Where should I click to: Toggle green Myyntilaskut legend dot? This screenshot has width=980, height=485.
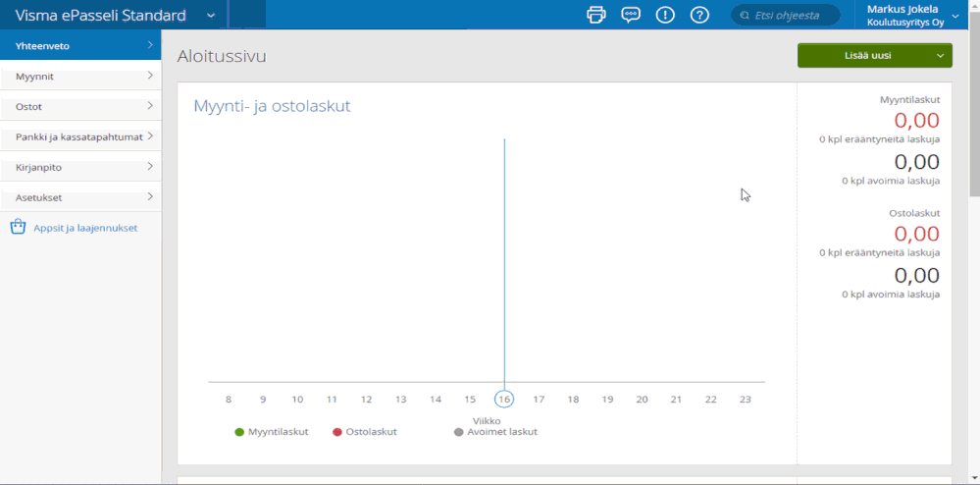[238, 432]
